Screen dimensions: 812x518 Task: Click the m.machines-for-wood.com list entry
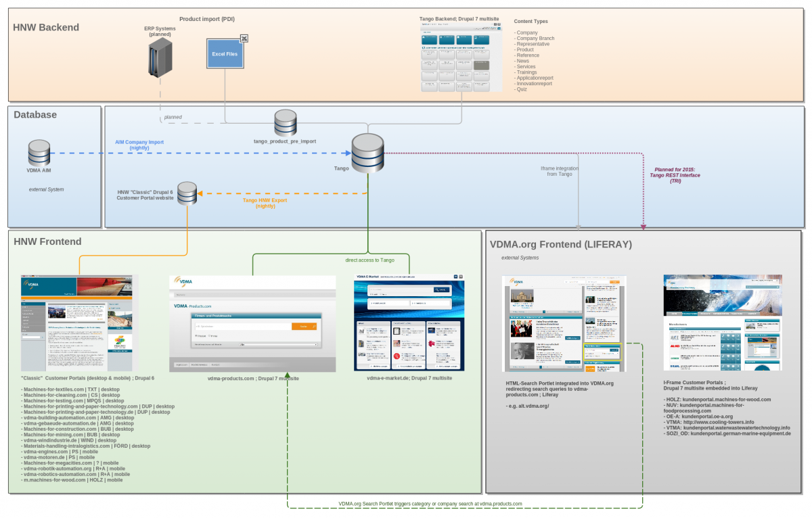(72, 479)
